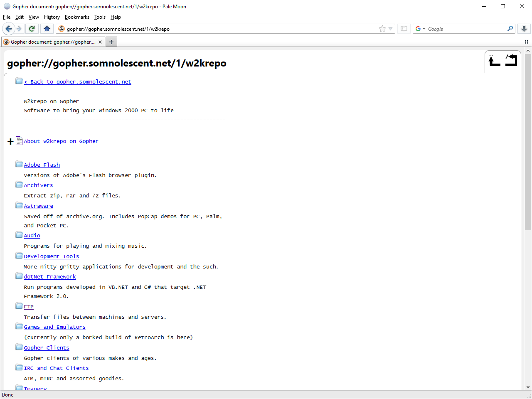Open the Audio directory link
This screenshot has width=532, height=399.
coord(32,236)
